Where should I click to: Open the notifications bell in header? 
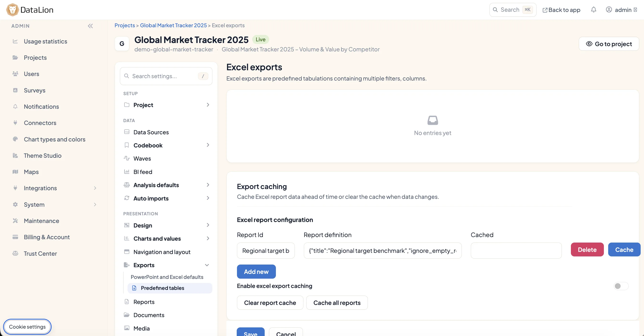(594, 10)
